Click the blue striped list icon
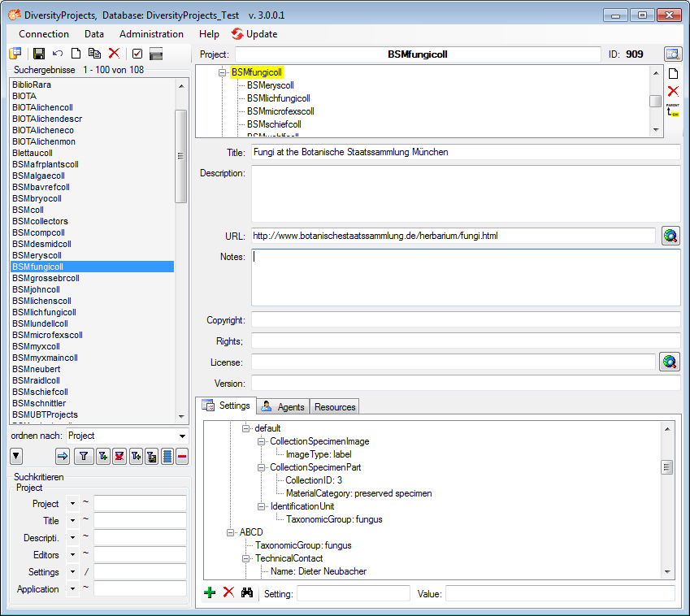 [x=167, y=456]
